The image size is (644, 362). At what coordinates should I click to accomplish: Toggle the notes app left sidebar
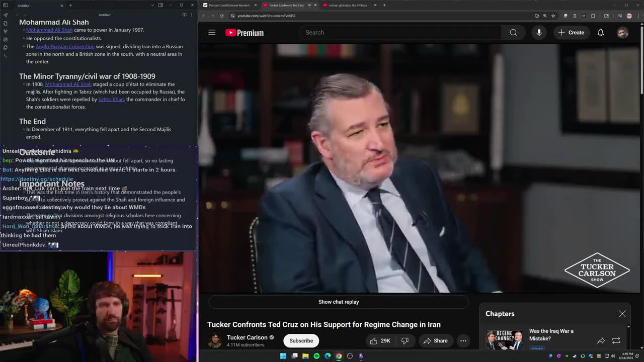point(6,5)
